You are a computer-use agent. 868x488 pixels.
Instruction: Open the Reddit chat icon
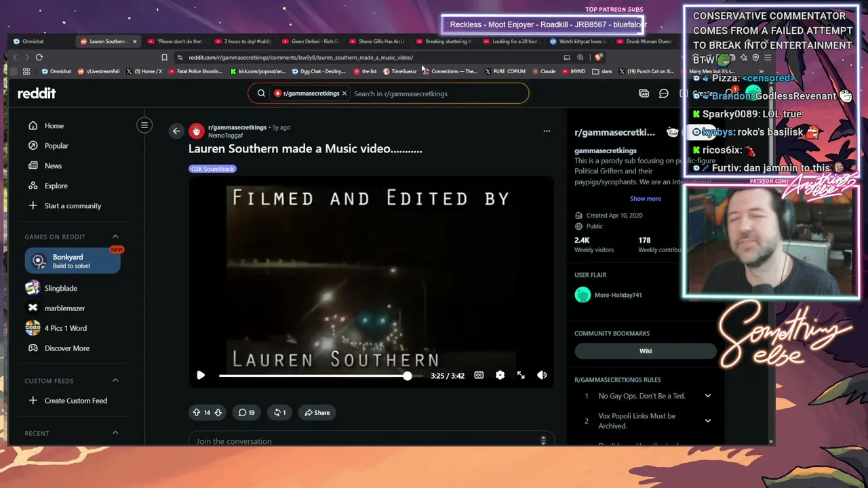(664, 94)
